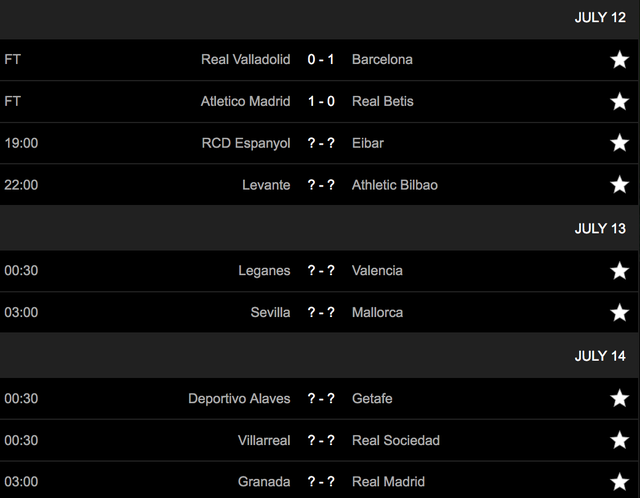Favorite the Real Valladolid vs Barcelona match
Image resolution: width=640 pixels, height=498 pixels.
point(619,60)
